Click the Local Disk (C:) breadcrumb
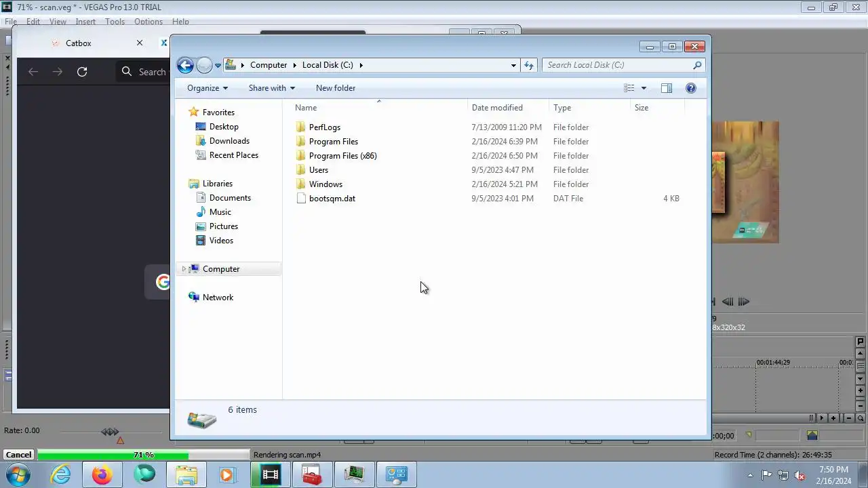 328,65
